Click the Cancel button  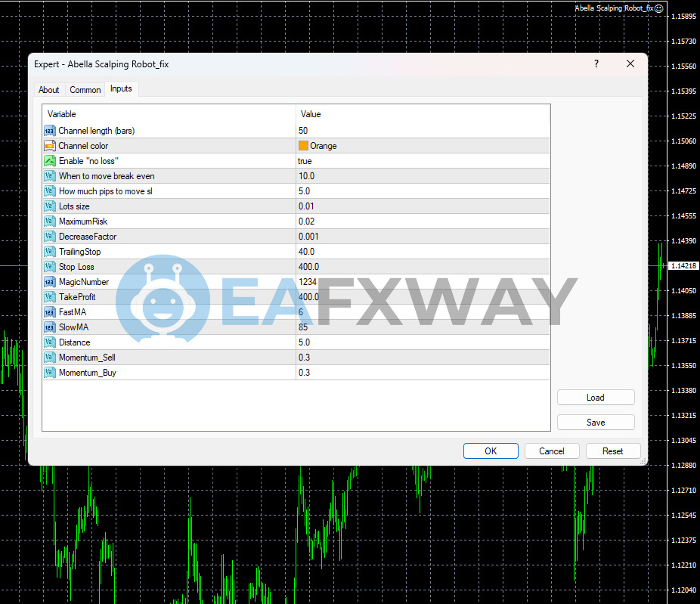tap(552, 451)
